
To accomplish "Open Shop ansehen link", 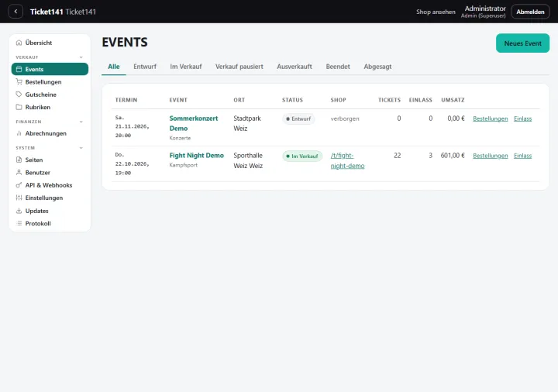I will point(436,12).
